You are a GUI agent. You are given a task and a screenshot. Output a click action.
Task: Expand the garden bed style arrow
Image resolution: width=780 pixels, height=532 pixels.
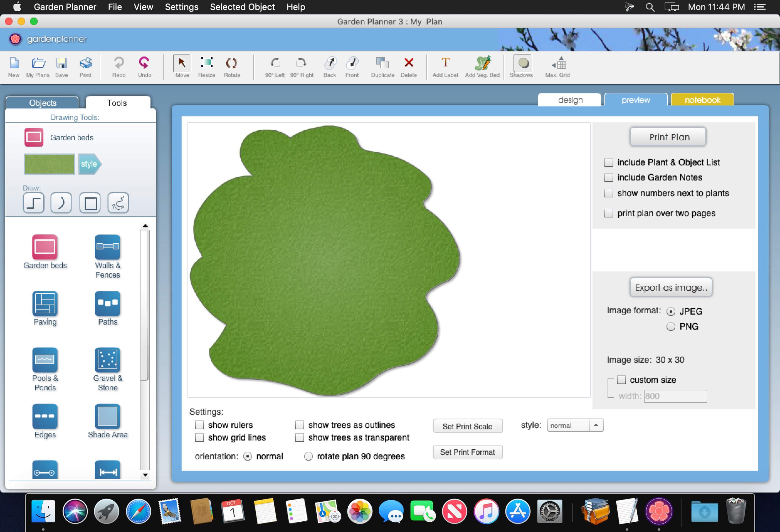(89, 164)
